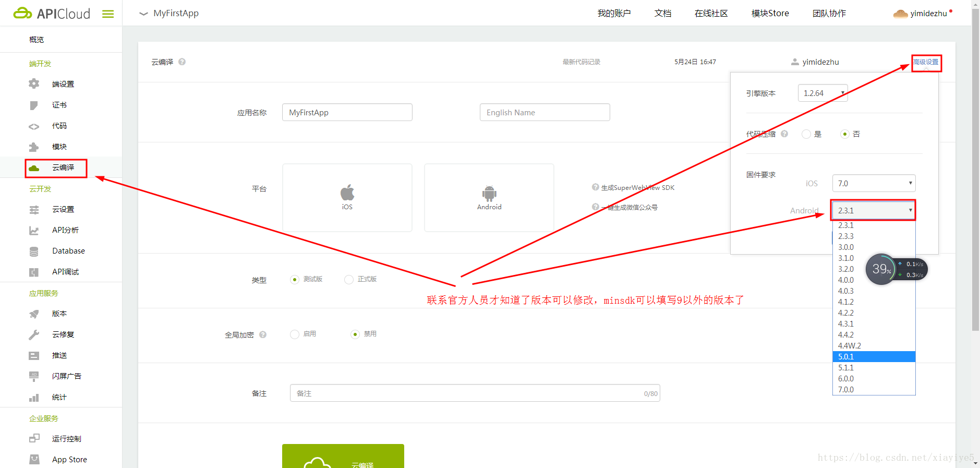Select 启用 for 全局加密
The width and height of the screenshot is (980, 468).
295,334
